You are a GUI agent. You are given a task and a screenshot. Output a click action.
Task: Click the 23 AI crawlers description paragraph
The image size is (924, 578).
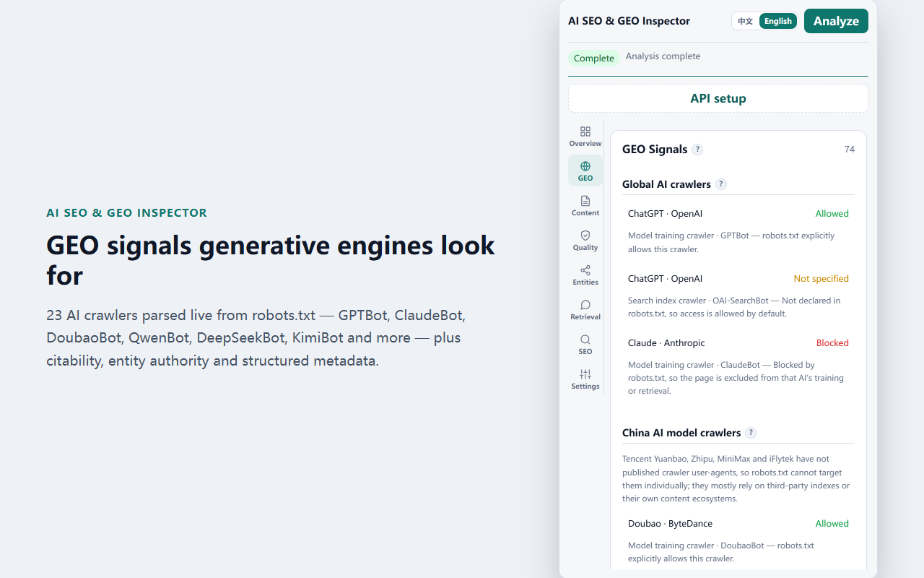256,338
